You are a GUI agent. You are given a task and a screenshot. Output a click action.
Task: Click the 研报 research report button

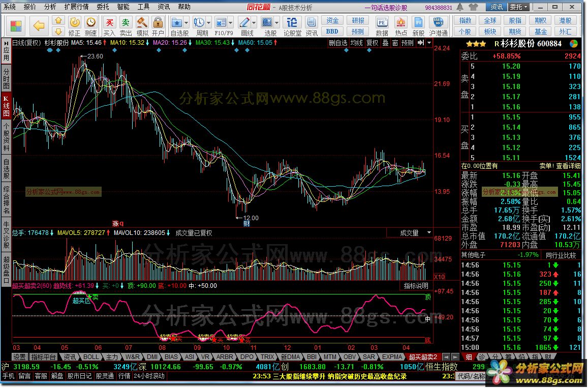click(358, 21)
